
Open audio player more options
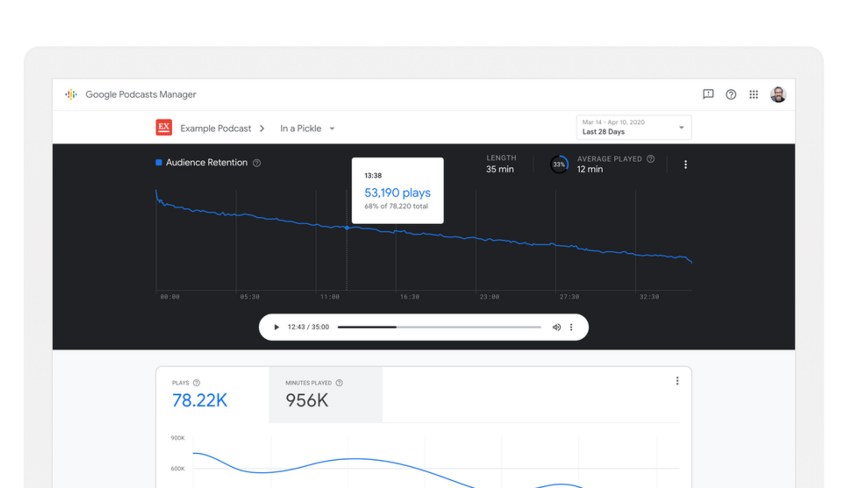[571, 327]
